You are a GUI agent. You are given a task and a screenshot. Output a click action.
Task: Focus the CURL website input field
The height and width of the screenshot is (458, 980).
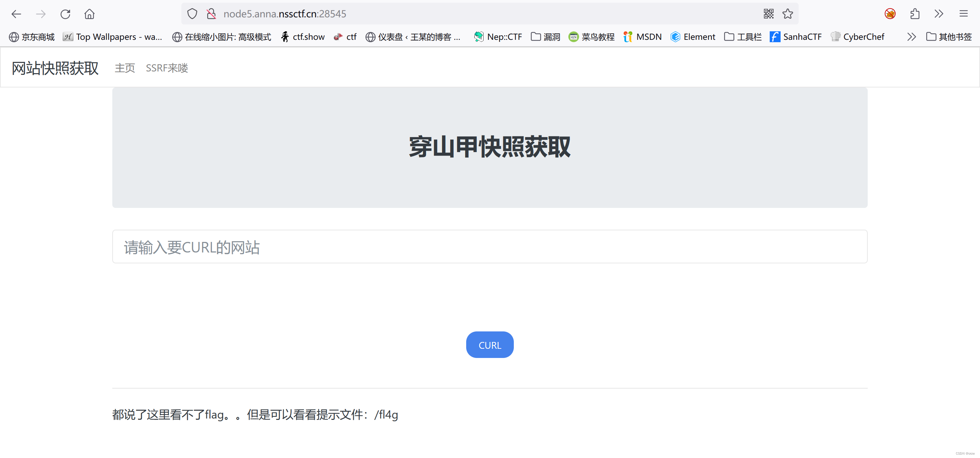[490, 246]
